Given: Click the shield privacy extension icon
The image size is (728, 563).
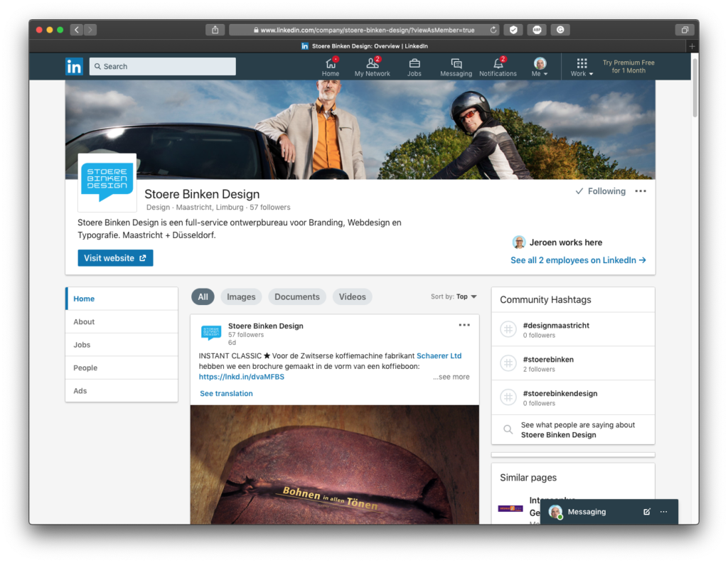Looking at the screenshot, I should point(513,30).
